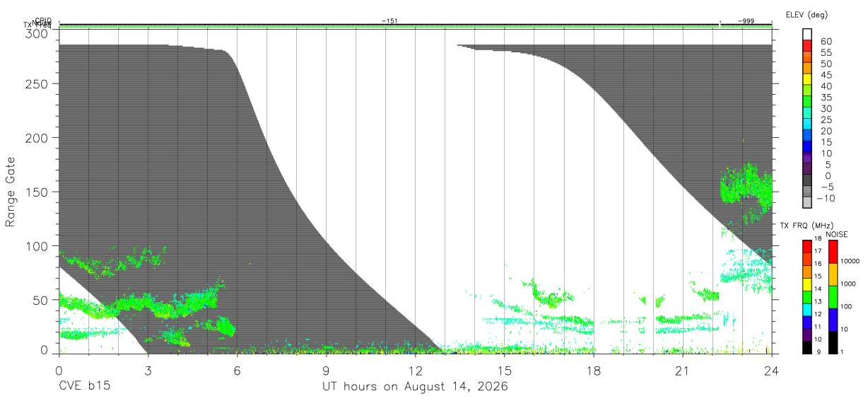Image resolution: width=868 pixels, height=401 pixels.
Task: Click the '60' label on ELEV scale
Action: (x=826, y=41)
